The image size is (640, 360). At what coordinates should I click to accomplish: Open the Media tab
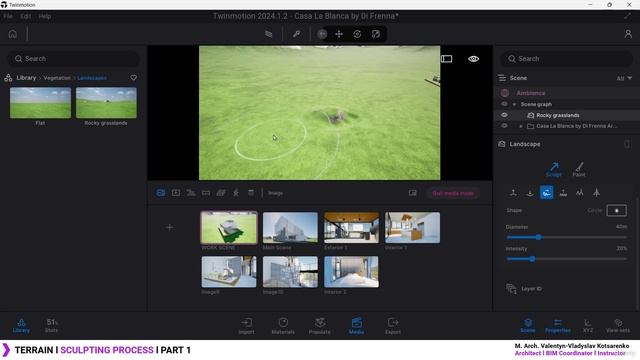pyautogui.click(x=356, y=326)
